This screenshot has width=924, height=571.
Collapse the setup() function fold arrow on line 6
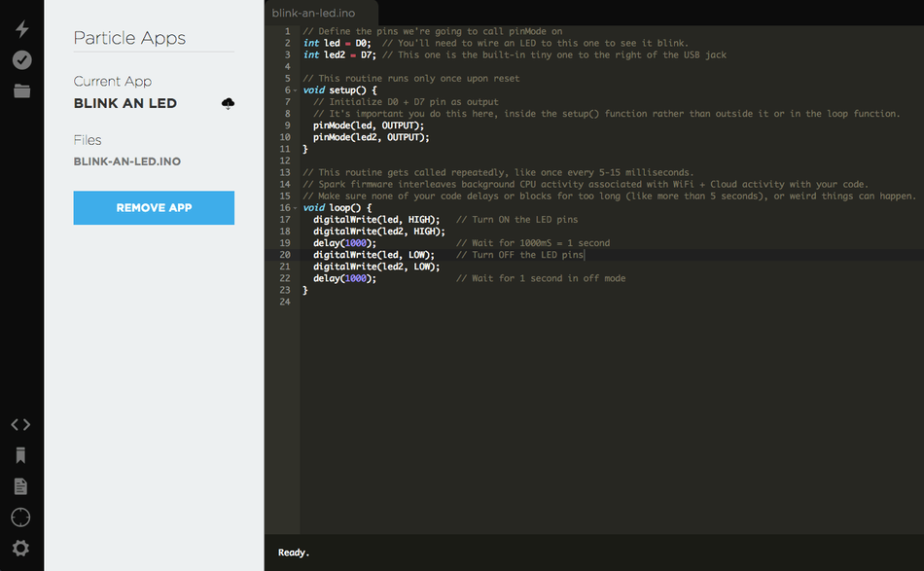pos(296,90)
